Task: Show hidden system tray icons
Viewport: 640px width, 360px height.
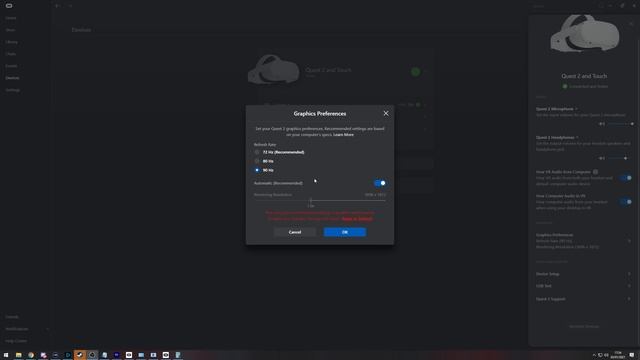Action: 594,355
